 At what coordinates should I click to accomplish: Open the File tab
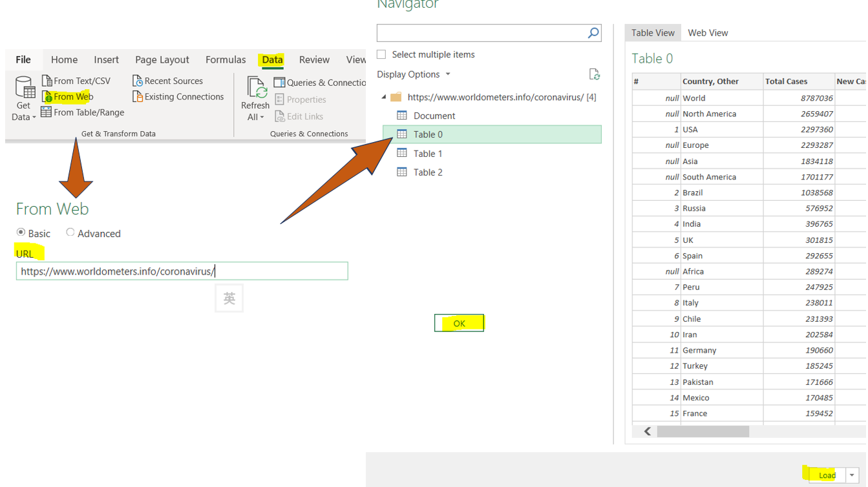(x=23, y=59)
